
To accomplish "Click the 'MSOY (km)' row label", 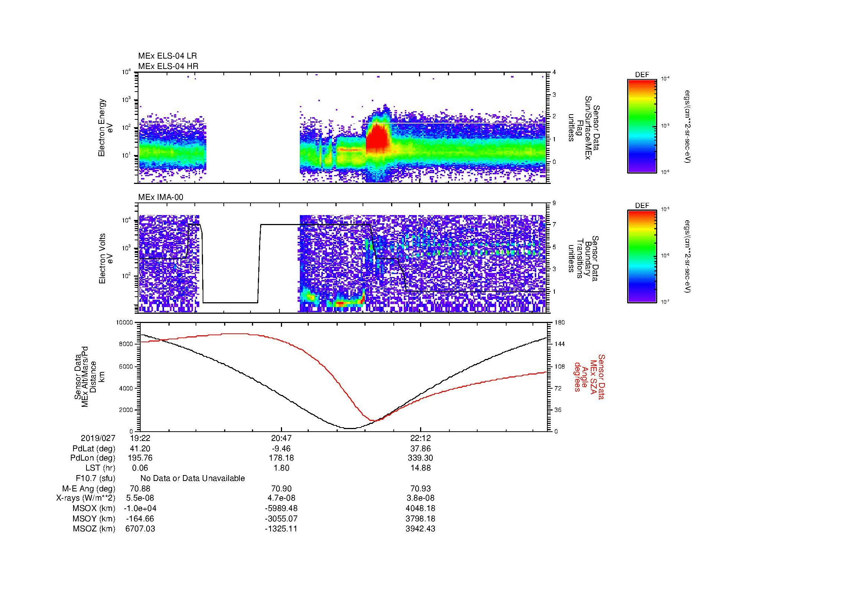I will [x=94, y=518].
